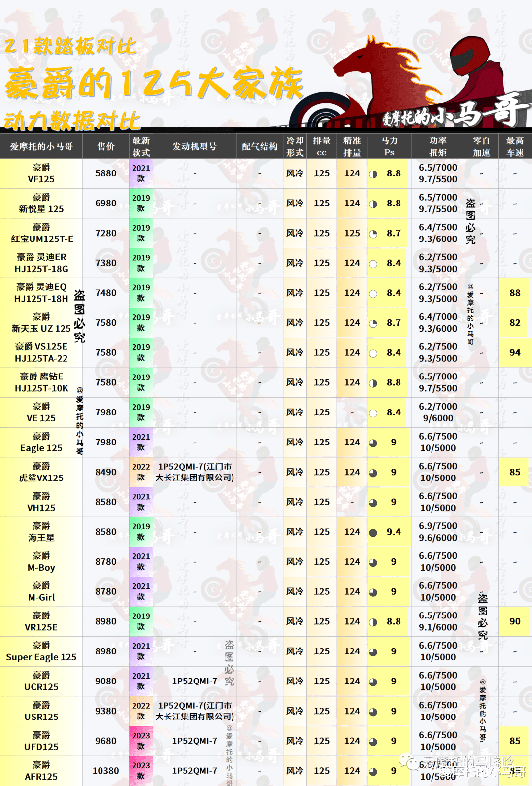This screenshot has height=786, width=532.
Task: Select the 发动机型号 column header
Action: point(195,146)
